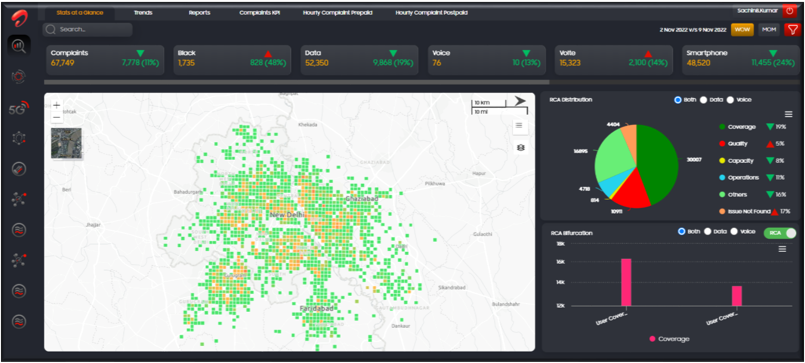
Task: Open the red filter funnel icon
Action: (x=792, y=30)
